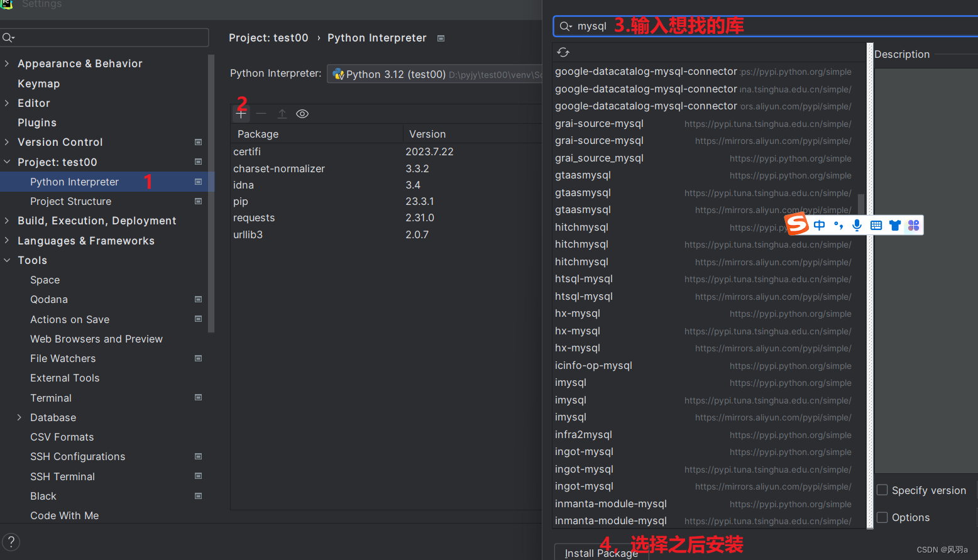Open the soft keyboard icon on the input bar
This screenshot has height=560, width=978.
point(876,224)
